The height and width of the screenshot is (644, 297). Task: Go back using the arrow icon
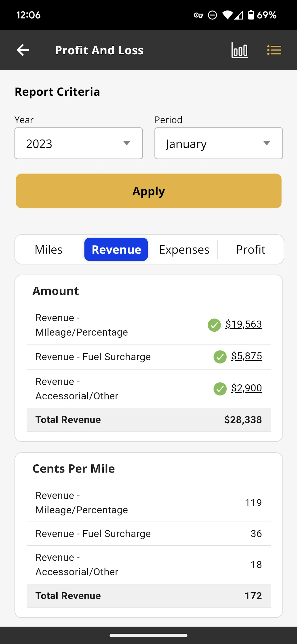click(x=23, y=50)
